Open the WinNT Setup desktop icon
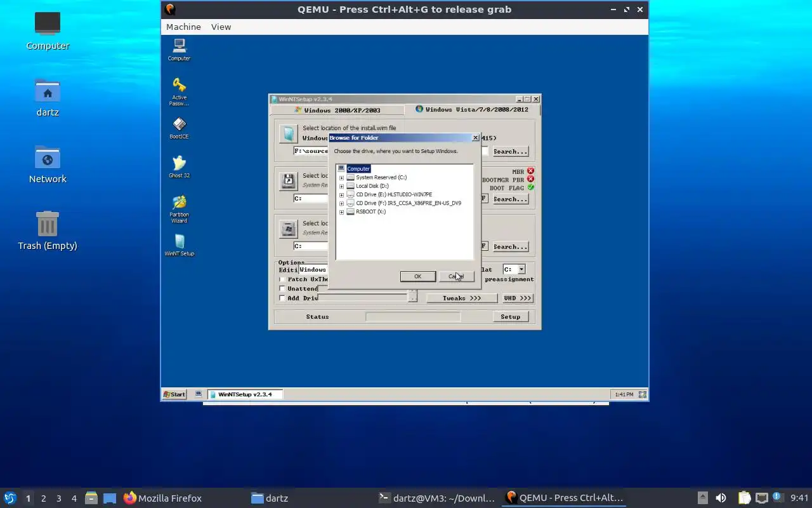 tap(180, 245)
